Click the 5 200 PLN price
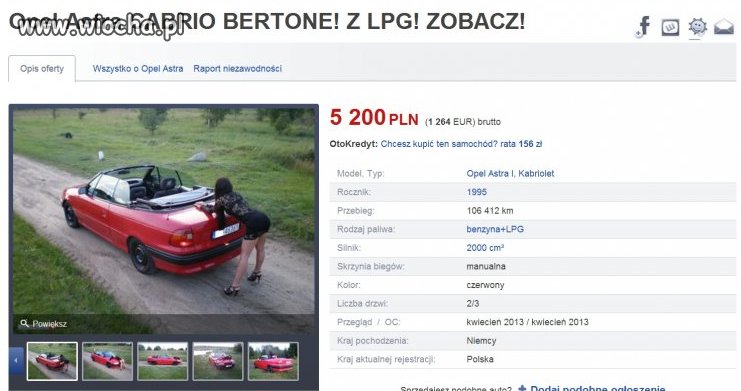 tap(374, 118)
